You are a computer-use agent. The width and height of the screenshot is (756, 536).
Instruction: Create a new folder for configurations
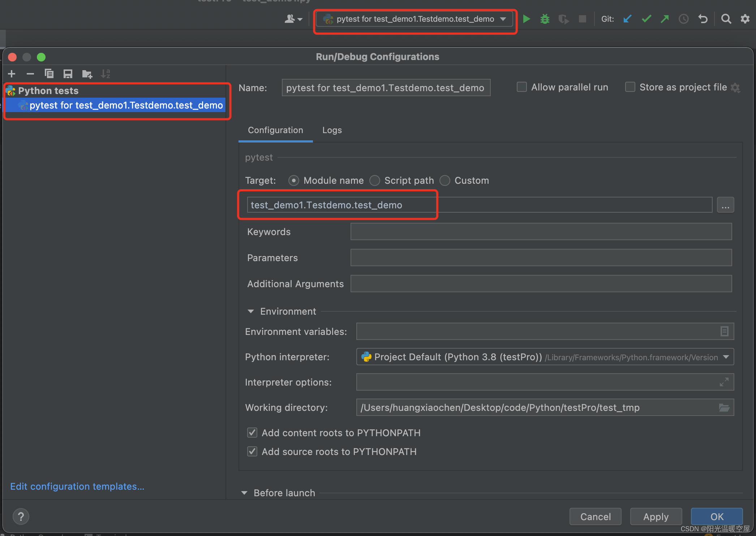[87, 74]
